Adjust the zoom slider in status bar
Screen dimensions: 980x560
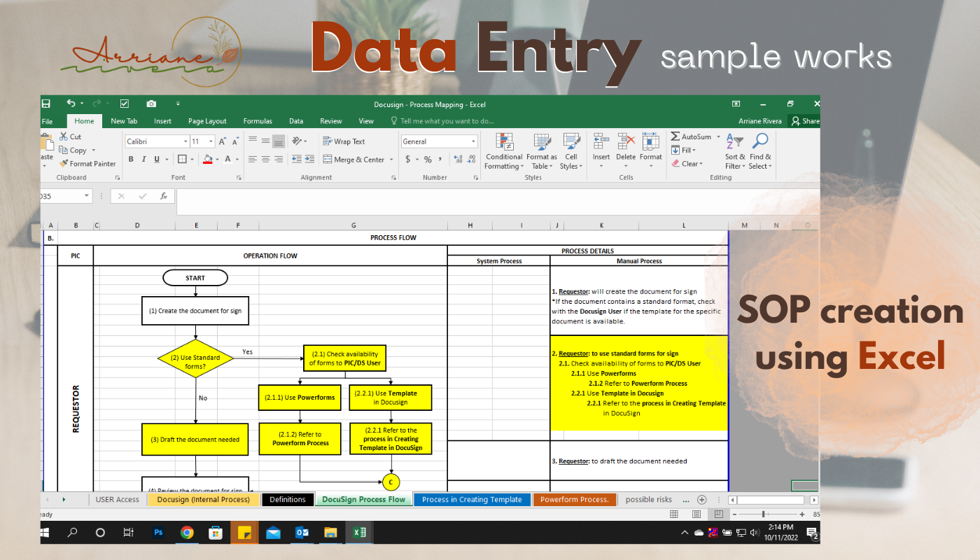763,514
